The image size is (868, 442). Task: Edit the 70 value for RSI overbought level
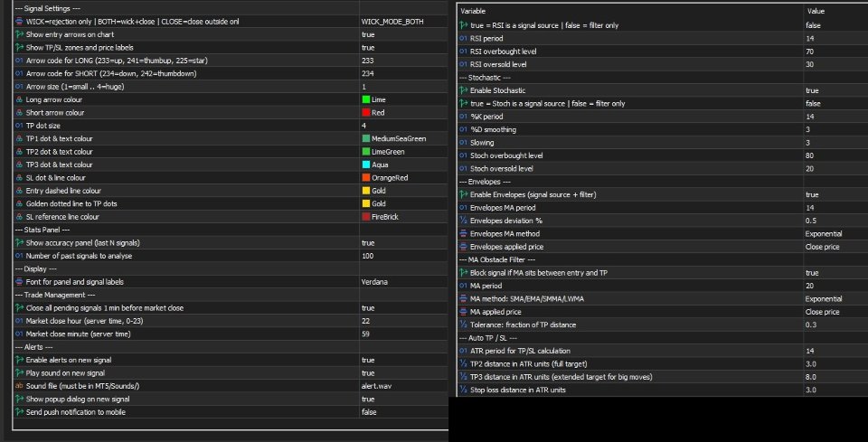(x=810, y=52)
